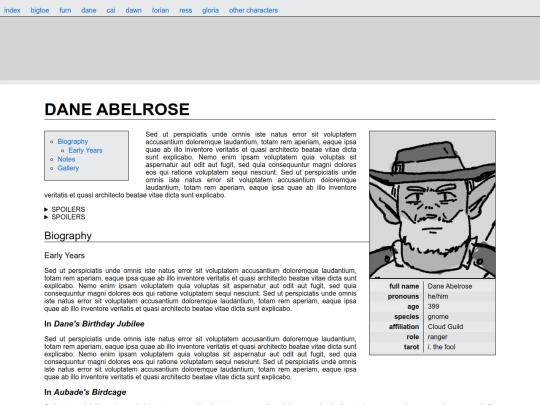Jump to Notes section link
540x405 pixels.
66,159
